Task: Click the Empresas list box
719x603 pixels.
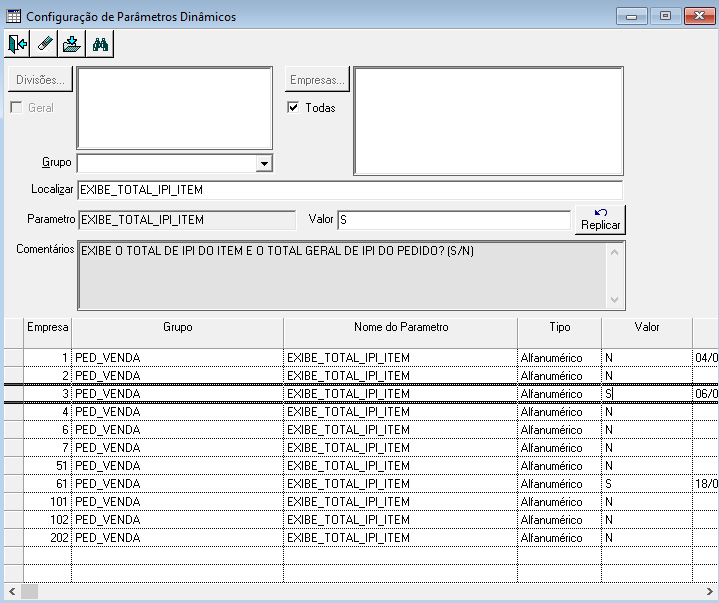Action: pyautogui.click(x=488, y=121)
